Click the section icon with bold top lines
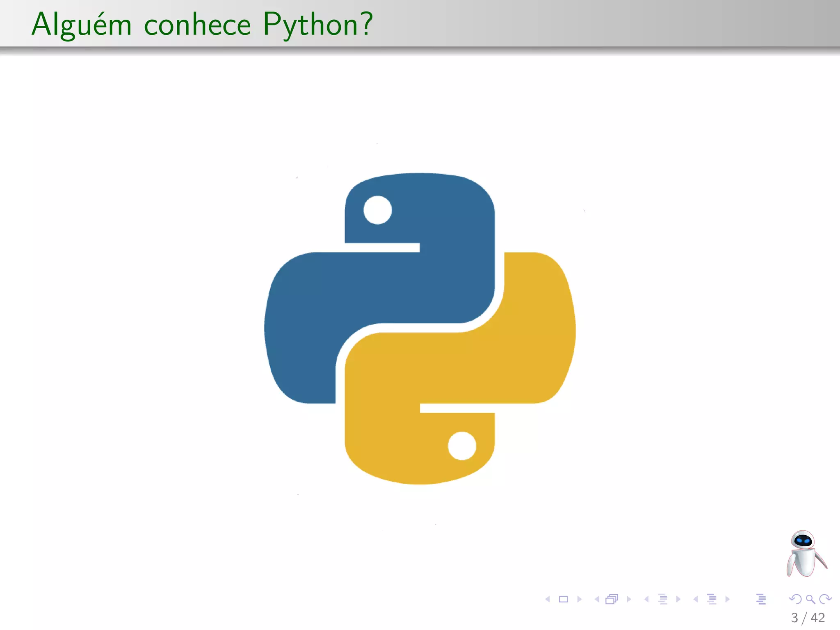The height and width of the screenshot is (630, 840). point(712,599)
